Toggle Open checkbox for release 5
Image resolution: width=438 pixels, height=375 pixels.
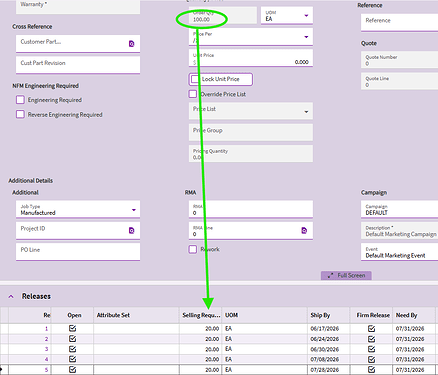pos(72,370)
